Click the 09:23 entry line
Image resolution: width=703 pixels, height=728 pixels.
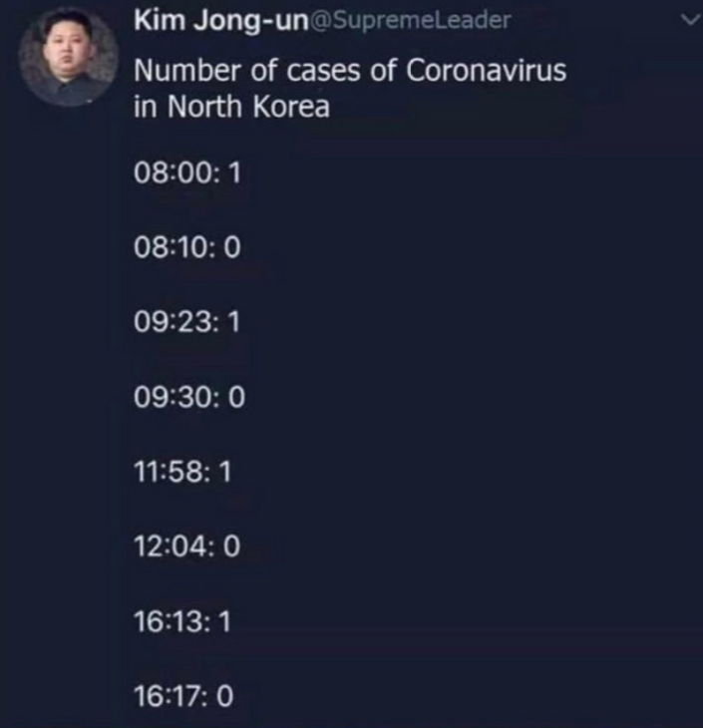coord(187,321)
